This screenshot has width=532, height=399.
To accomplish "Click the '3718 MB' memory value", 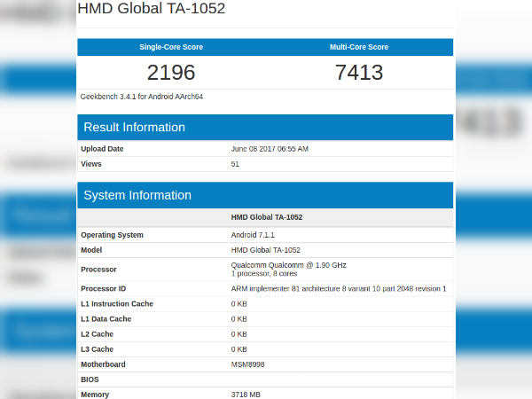I will (x=246, y=395).
